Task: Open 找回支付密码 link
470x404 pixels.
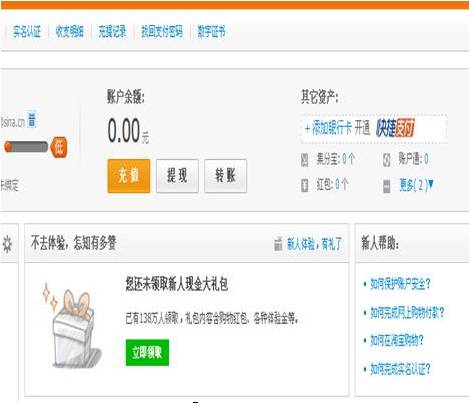Action: coord(162,32)
